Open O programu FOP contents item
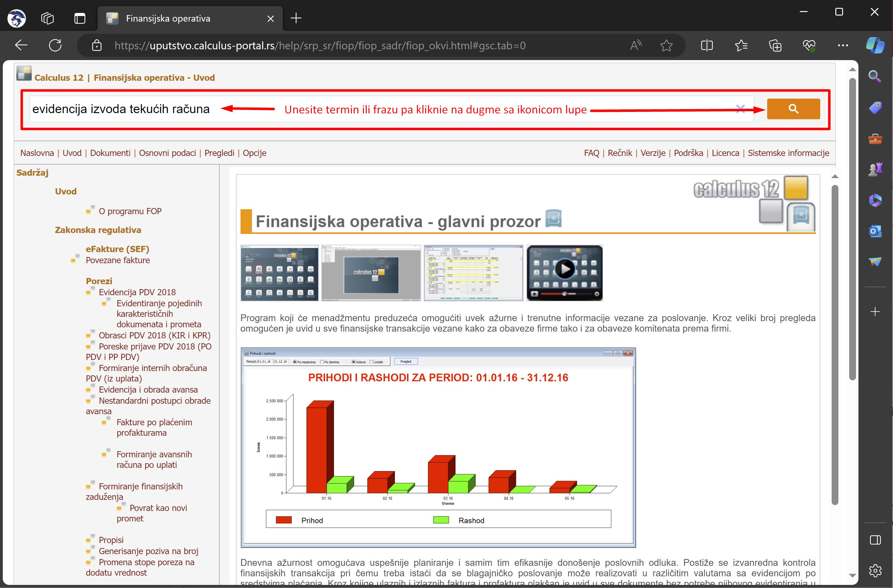Screen dimensions: 893x588 click(130, 211)
